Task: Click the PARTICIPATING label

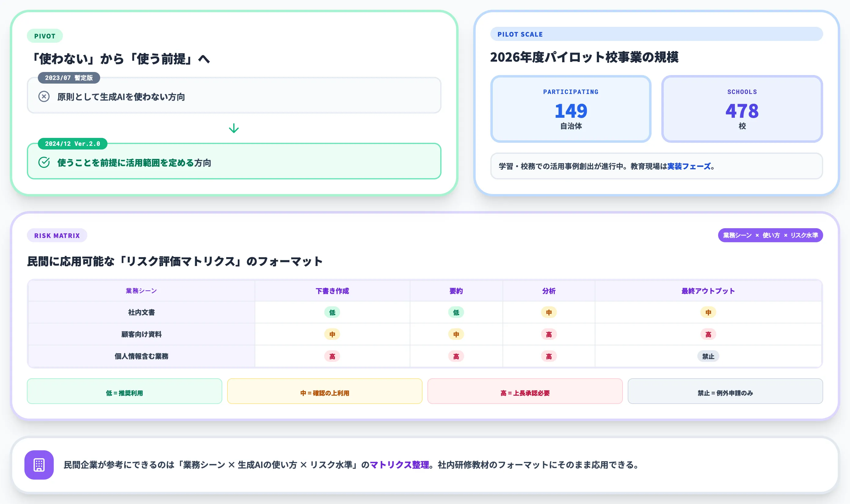Action: (x=571, y=92)
